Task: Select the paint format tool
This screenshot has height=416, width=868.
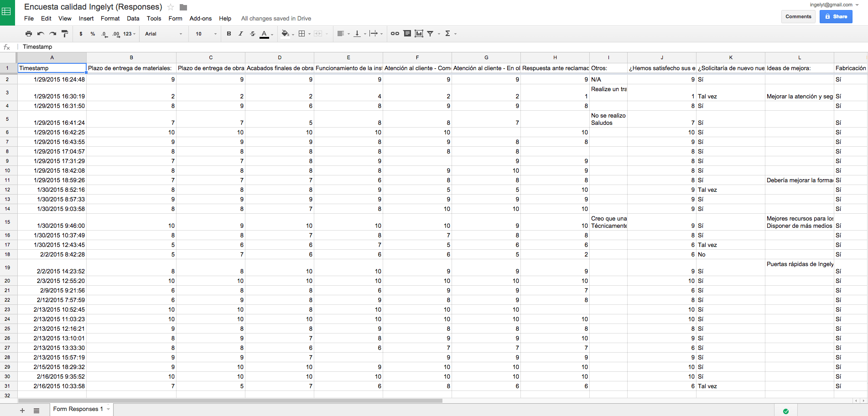Action: click(x=65, y=34)
